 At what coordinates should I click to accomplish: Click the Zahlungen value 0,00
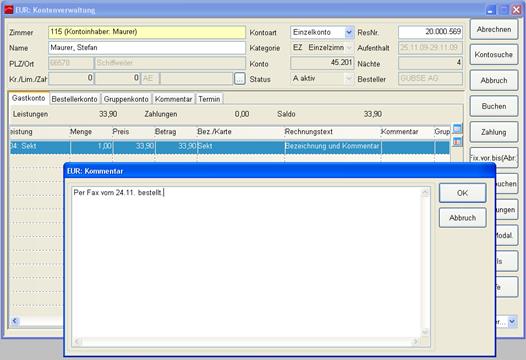242,114
